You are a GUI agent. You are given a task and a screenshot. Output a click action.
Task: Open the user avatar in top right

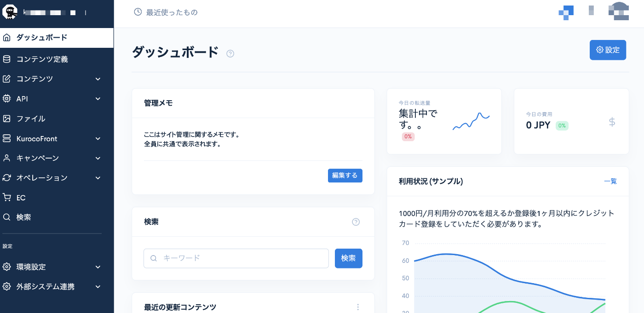pyautogui.click(x=618, y=11)
